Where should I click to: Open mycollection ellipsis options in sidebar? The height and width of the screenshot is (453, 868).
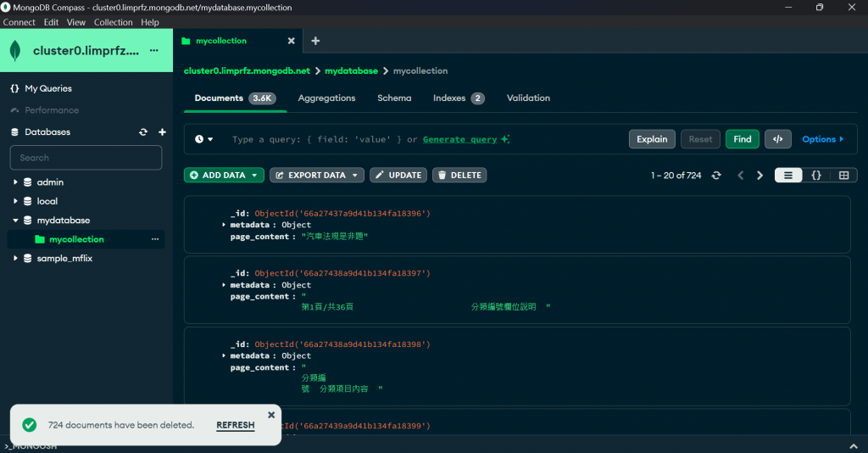click(155, 239)
